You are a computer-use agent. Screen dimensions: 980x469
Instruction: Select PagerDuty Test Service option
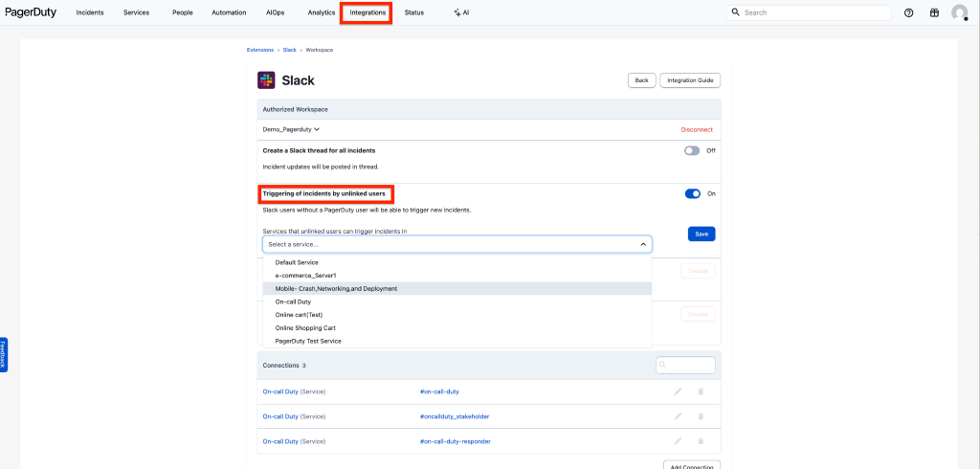click(x=457, y=341)
